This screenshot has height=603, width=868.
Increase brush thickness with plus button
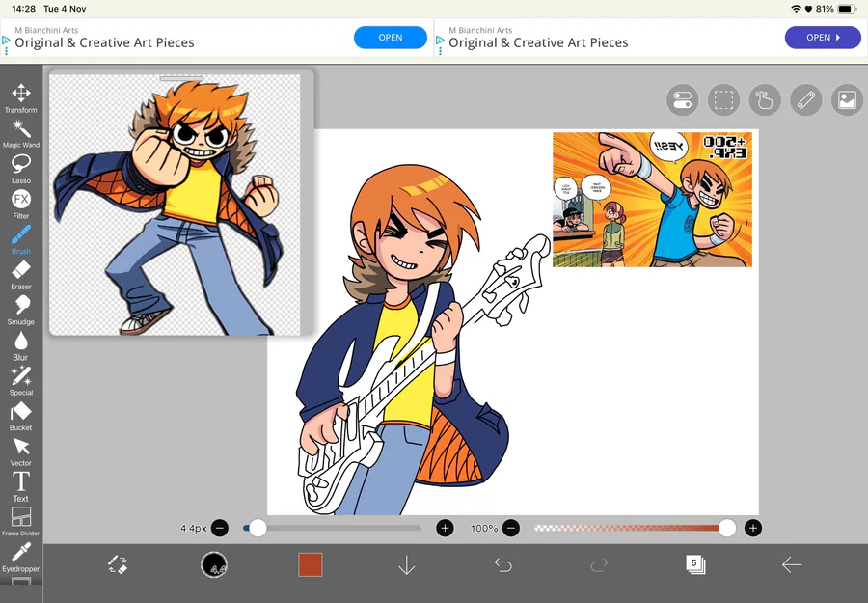tap(445, 529)
